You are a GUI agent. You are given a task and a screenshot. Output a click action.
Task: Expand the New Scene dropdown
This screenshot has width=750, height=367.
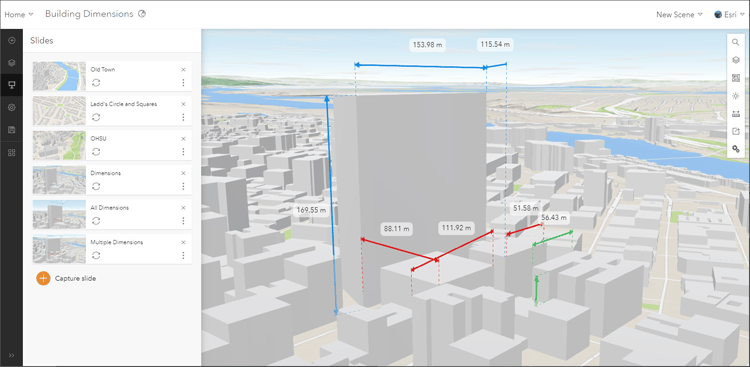[679, 14]
